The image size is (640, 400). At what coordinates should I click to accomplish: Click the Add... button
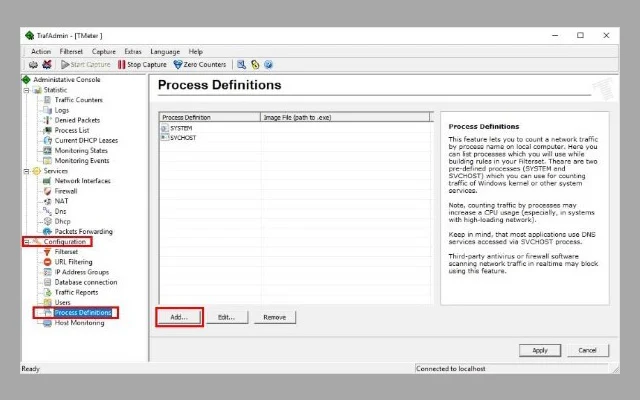[x=179, y=317]
